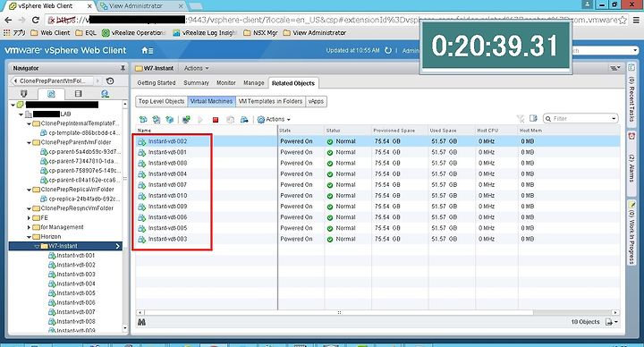Pin the Navigator panel with the pushpin icon
This screenshot has height=347, width=644.
(123, 68)
